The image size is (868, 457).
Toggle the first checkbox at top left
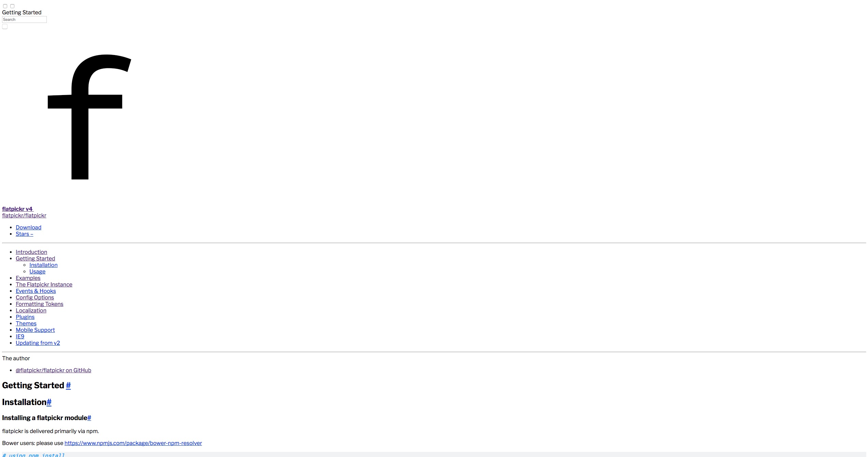click(x=5, y=6)
